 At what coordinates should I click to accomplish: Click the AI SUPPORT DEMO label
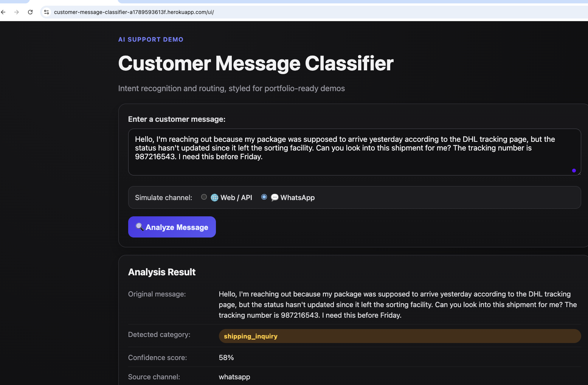[151, 39]
